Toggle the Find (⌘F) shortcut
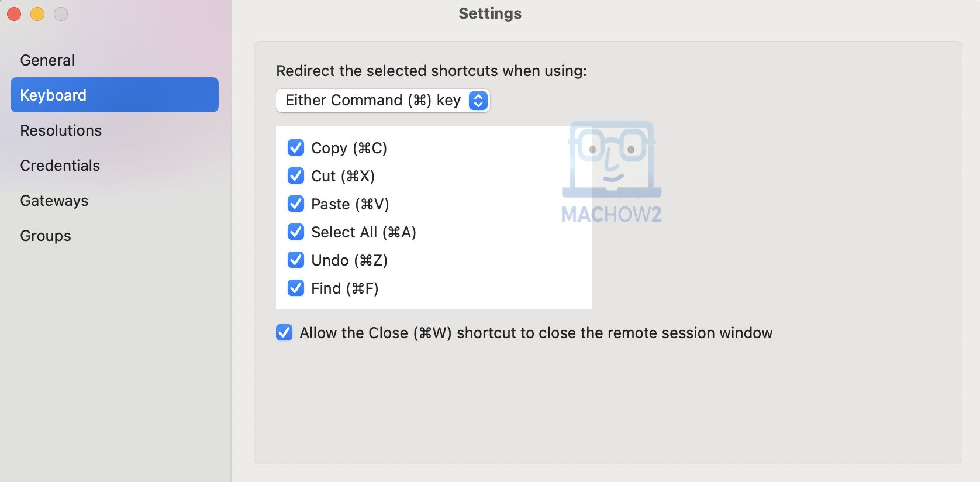 tap(296, 288)
